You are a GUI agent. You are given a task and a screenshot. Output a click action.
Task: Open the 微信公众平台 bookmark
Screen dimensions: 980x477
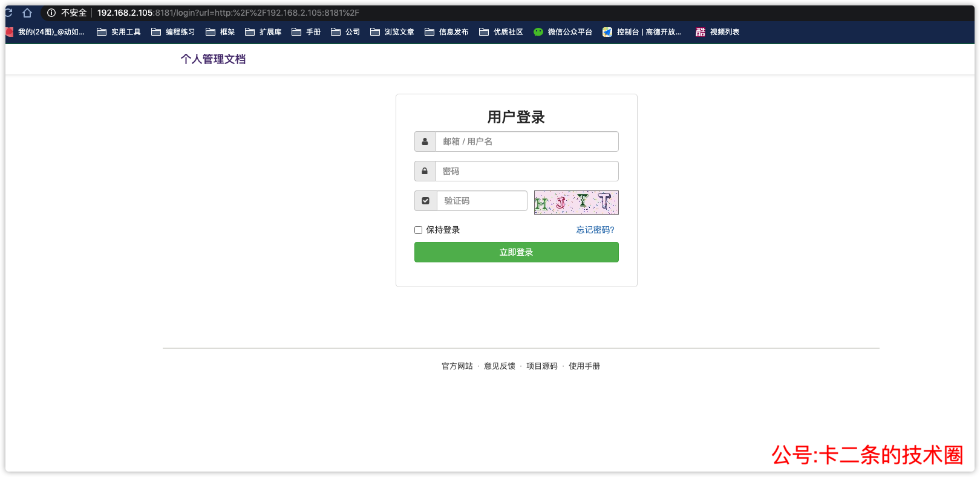[x=563, y=32]
